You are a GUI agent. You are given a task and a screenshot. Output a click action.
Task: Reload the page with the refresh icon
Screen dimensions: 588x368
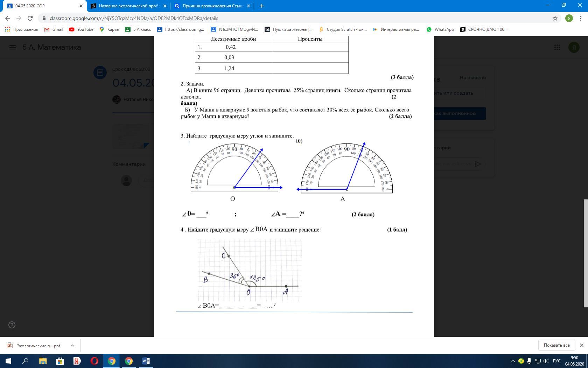(30, 18)
